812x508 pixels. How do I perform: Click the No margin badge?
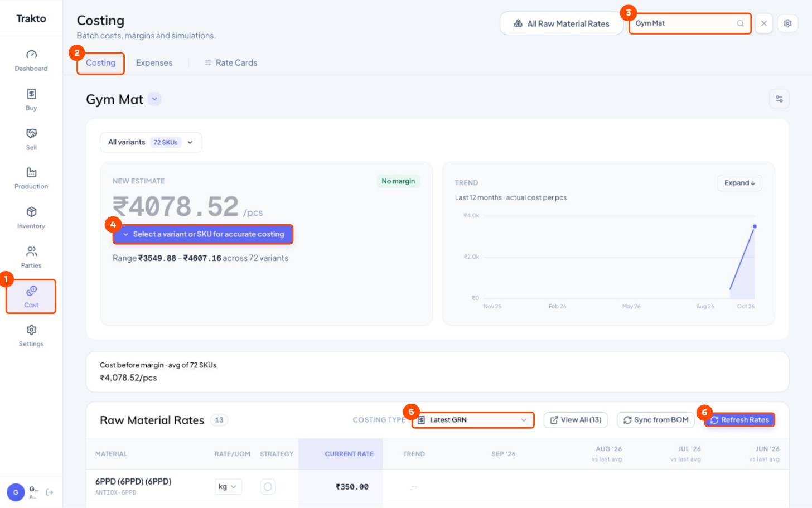(398, 181)
